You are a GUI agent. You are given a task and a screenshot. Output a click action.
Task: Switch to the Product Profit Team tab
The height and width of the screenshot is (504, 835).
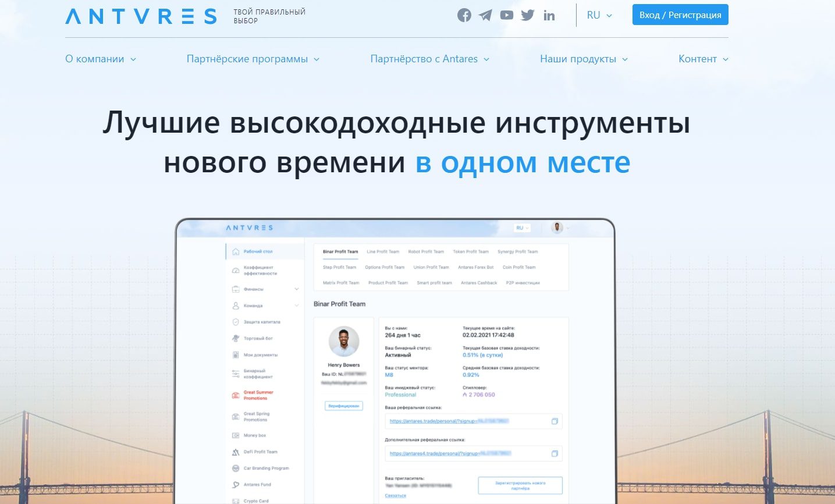(x=388, y=283)
